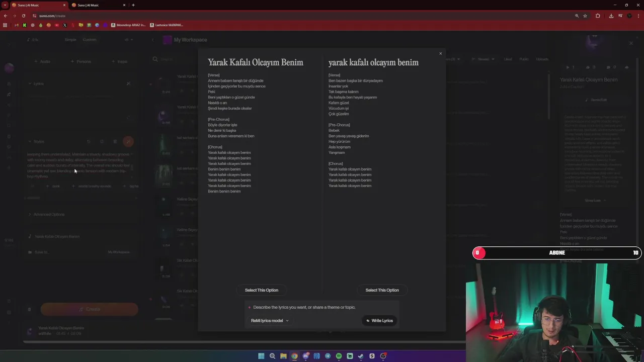Open File Explorer from taskbar
Screen dimensions: 644x362
pyautogui.click(x=283, y=356)
